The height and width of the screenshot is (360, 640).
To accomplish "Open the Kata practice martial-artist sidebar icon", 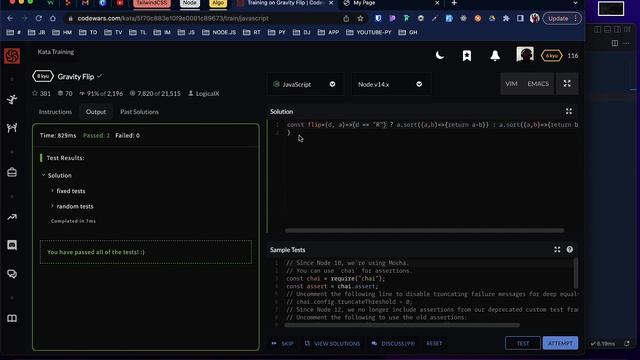I will (12, 99).
